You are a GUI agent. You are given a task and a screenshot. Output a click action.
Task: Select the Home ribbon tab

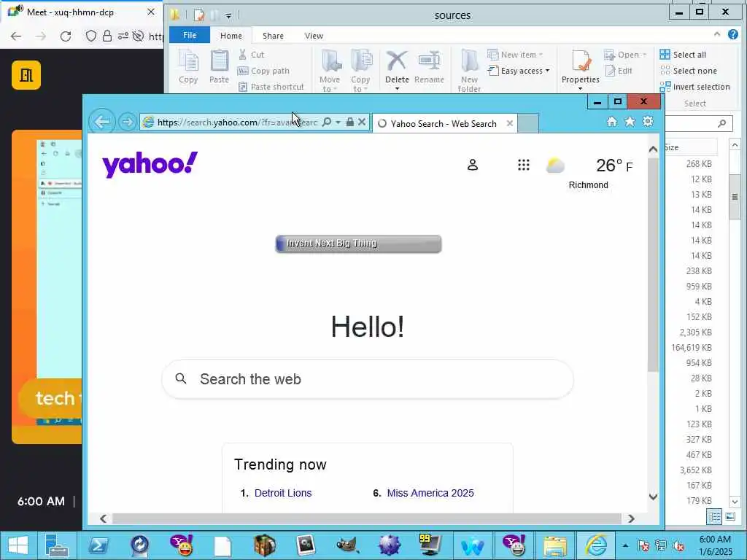coord(231,36)
